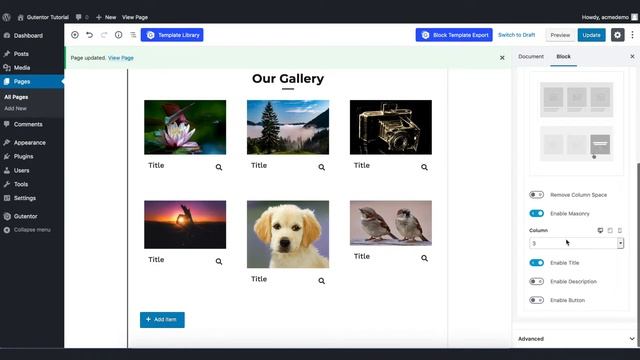
Task: Dismiss the Page updated notice
Action: (x=502, y=58)
